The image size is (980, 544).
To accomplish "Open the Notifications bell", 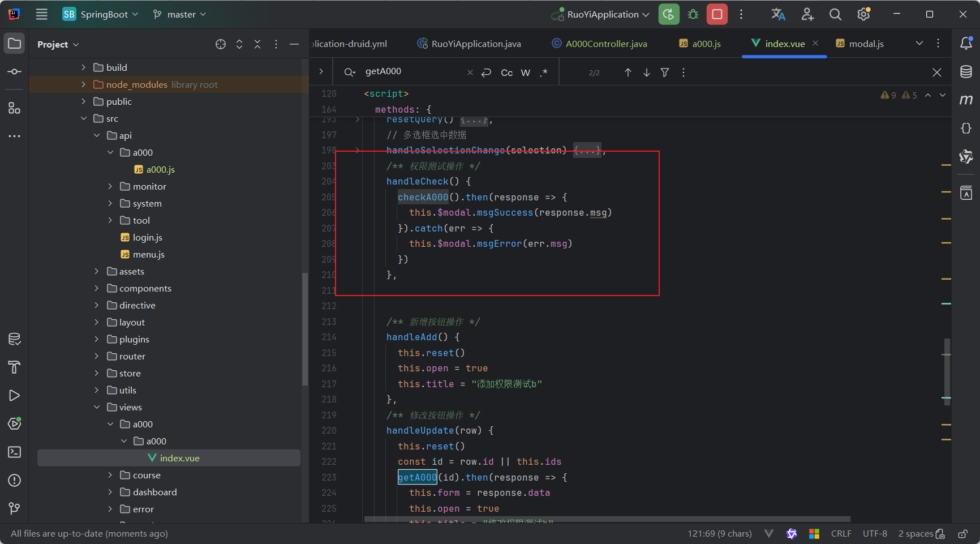I will [966, 44].
